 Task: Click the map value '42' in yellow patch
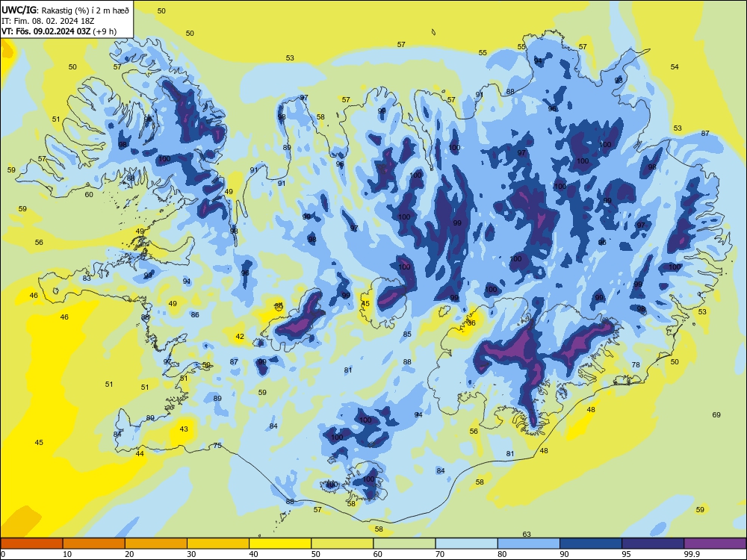tap(240, 336)
